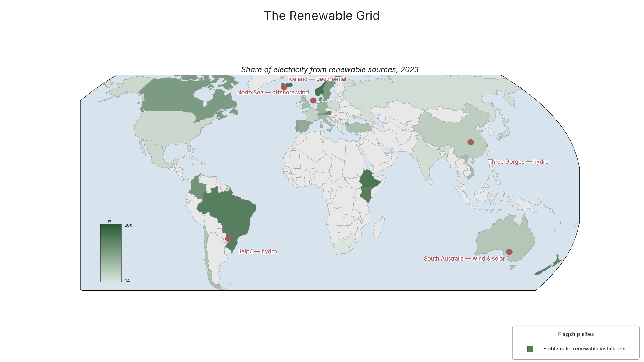This screenshot has width=644, height=362.
Task: Click 'The Renewable Grid' title
Action: [322, 16]
